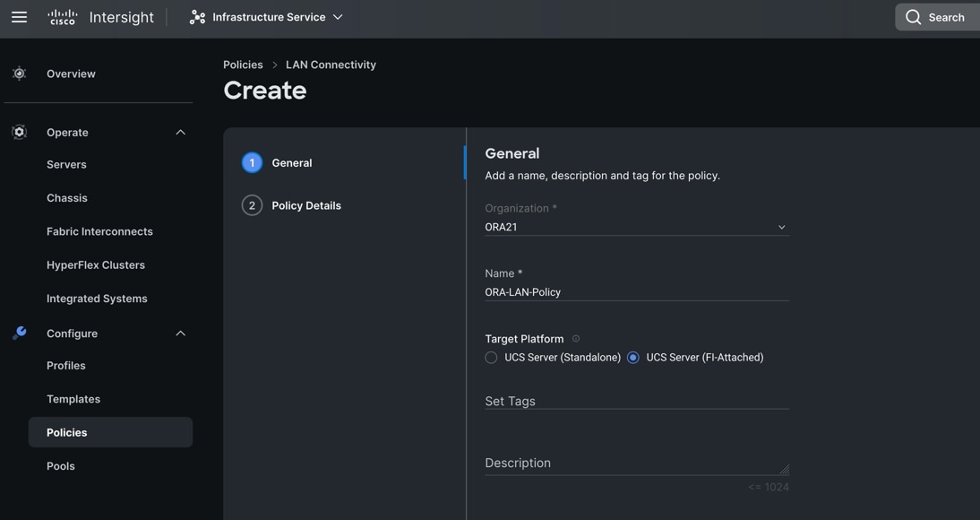Open the Organization ORA21 dropdown

point(636,227)
